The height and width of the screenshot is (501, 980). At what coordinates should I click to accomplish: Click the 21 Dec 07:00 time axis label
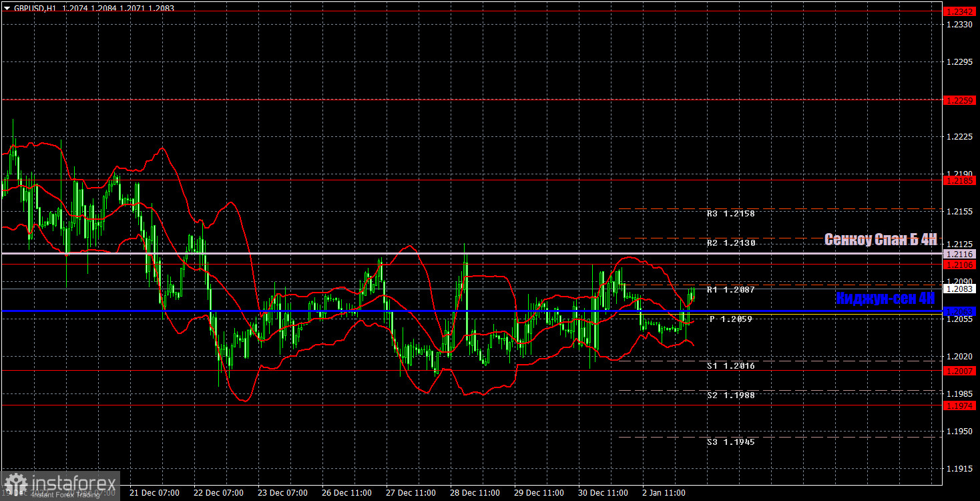(154, 493)
